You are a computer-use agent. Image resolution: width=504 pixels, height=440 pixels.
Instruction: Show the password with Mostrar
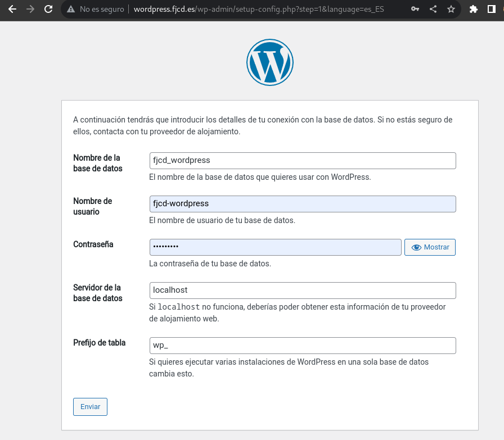430,247
